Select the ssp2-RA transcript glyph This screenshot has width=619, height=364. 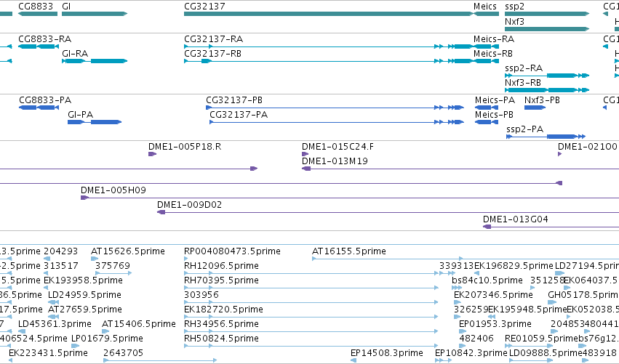tap(547, 76)
